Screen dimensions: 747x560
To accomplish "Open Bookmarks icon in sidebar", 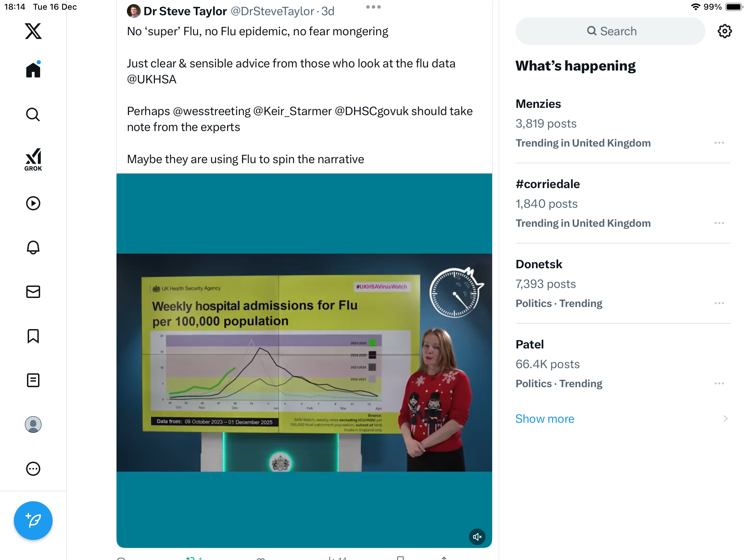I will pos(33,336).
